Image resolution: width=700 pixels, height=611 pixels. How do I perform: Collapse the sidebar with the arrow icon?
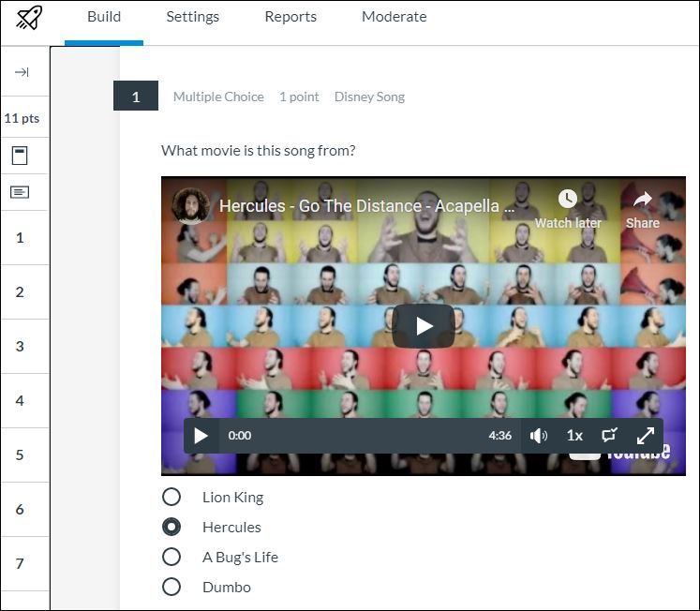point(22,72)
